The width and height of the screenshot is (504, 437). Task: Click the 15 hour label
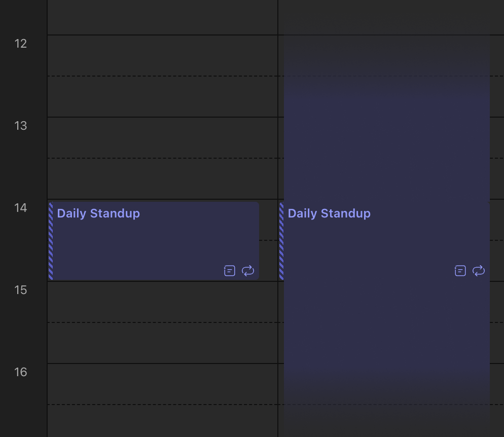point(20,290)
